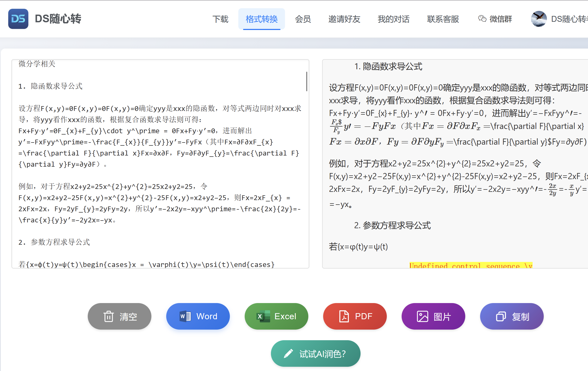
Task: Open the 会员 page
Action: [x=302, y=19]
